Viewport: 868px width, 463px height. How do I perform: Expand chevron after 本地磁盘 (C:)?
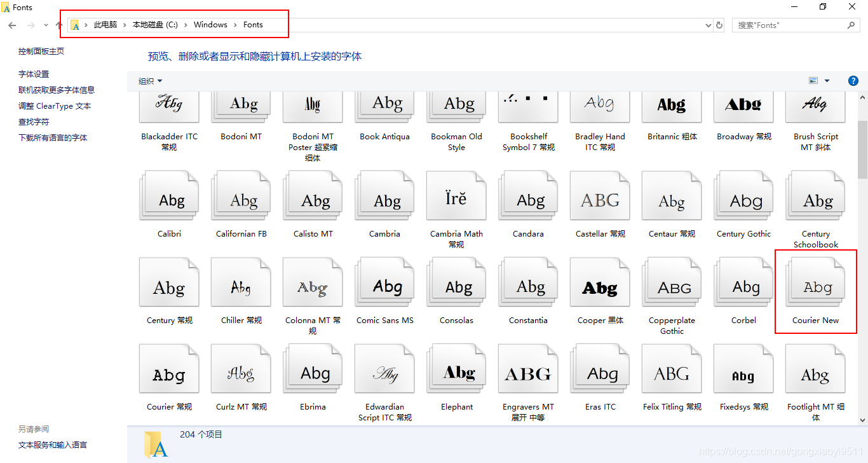(186, 25)
